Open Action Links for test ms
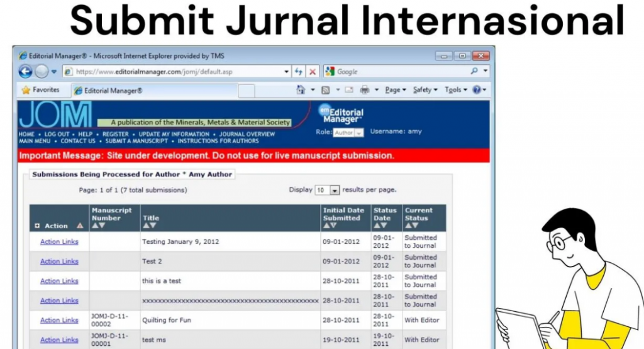This screenshot has width=644, height=349. click(x=59, y=340)
